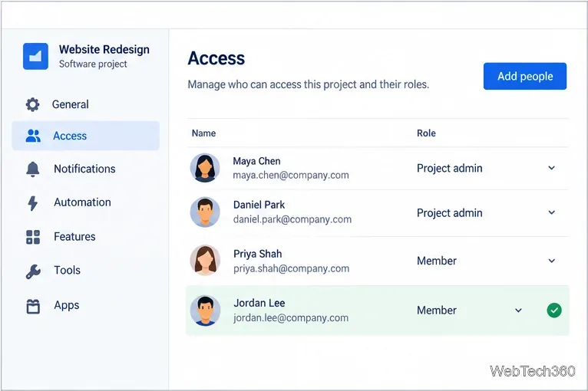Click the Role column header

click(x=426, y=133)
